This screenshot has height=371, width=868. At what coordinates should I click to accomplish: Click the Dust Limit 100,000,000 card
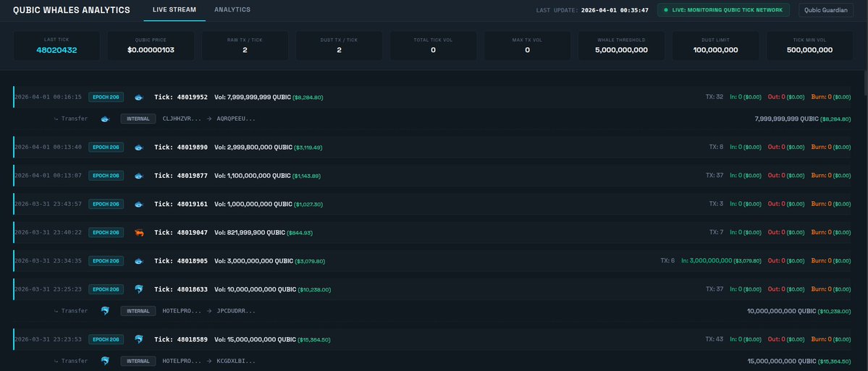715,46
